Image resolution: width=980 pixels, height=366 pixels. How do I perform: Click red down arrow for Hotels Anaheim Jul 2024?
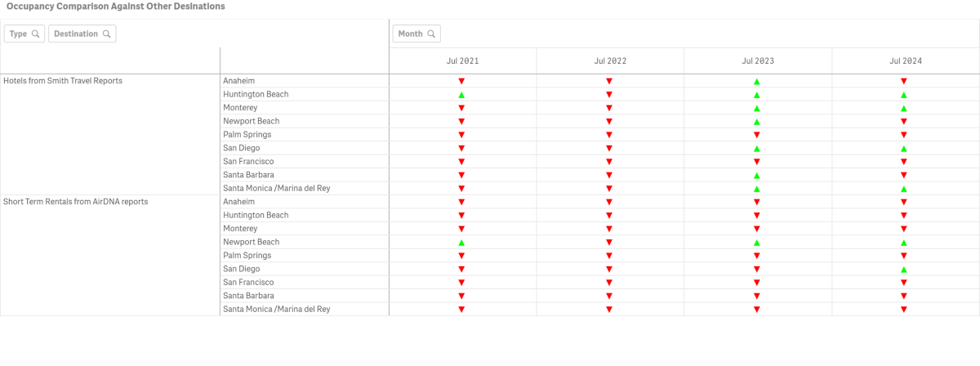pos(904,82)
